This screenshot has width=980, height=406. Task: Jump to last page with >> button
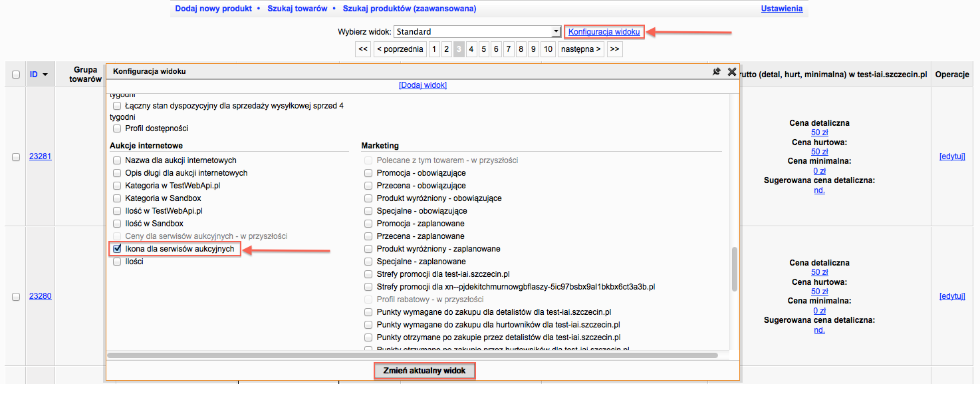click(614, 49)
